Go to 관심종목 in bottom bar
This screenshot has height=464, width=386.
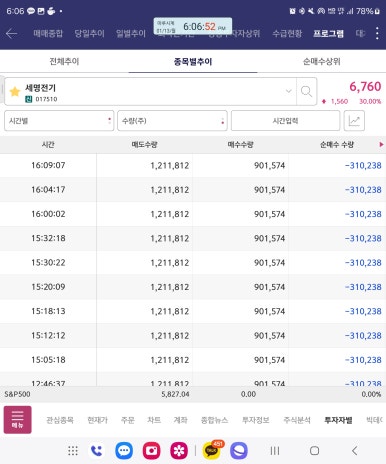pyautogui.click(x=60, y=420)
